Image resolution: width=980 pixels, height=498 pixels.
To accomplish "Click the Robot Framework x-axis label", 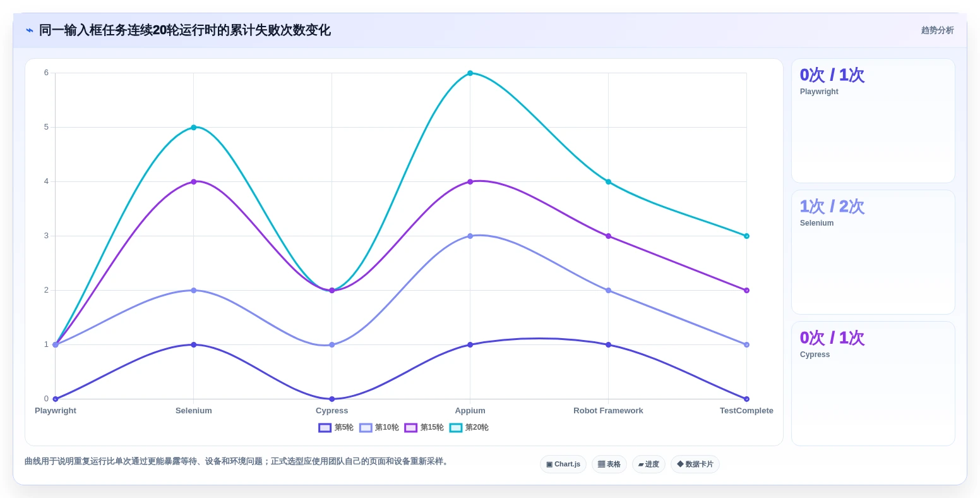I will 609,411.
